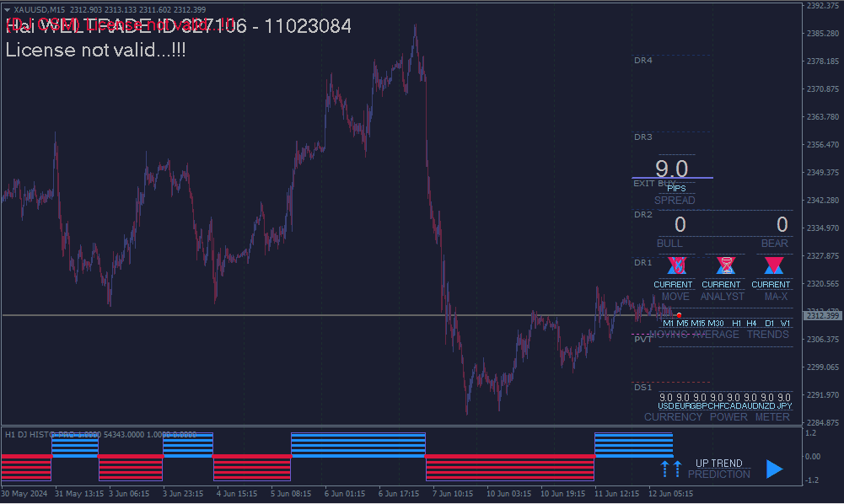Click the 9.0 pips spread value

click(x=672, y=169)
